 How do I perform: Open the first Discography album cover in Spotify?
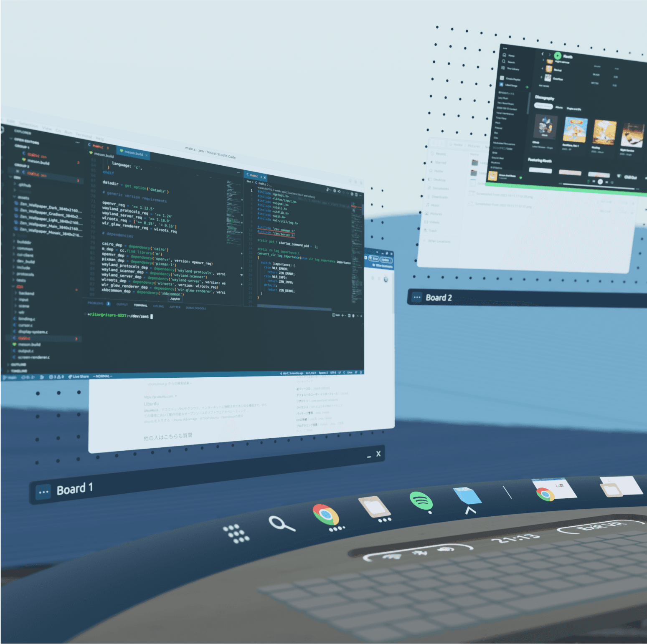tap(545, 127)
